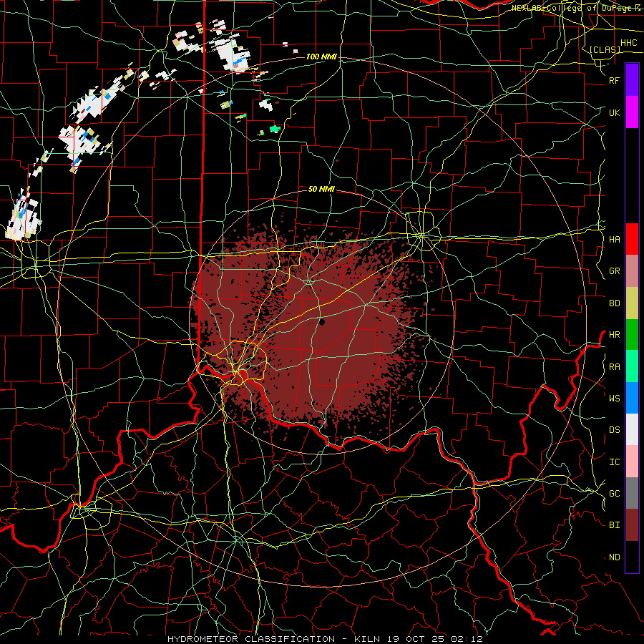Image resolution: width=644 pixels, height=644 pixels.
Task: Click the 19 OCT 25 date text
Action: 416,639
